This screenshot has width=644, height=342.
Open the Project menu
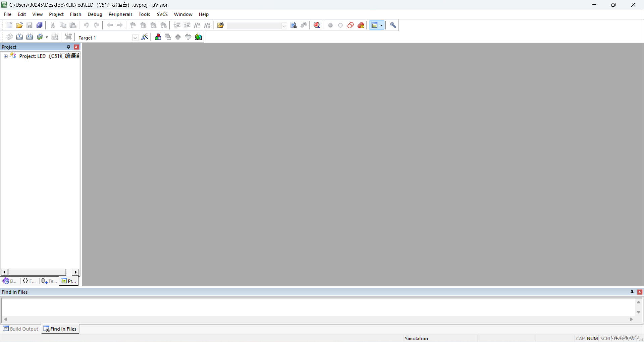[56, 14]
